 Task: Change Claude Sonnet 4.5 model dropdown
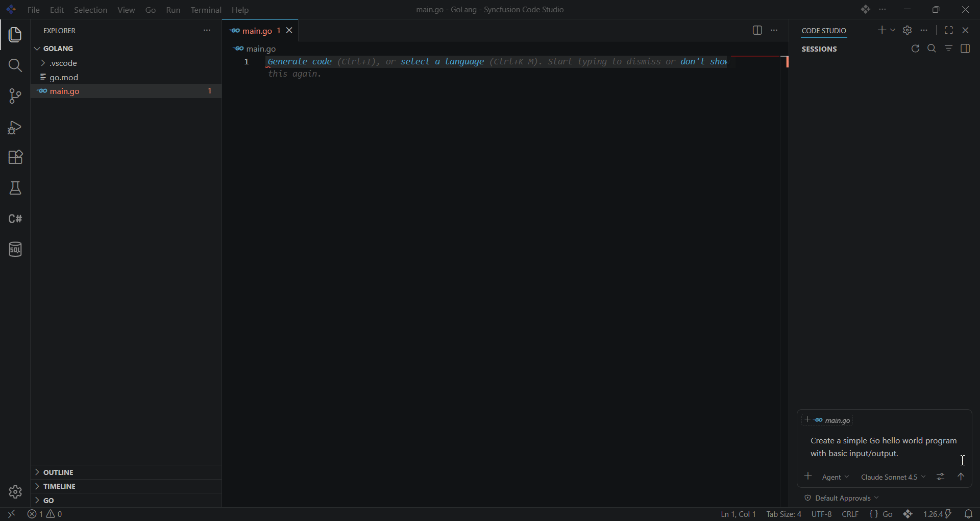click(x=893, y=477)
